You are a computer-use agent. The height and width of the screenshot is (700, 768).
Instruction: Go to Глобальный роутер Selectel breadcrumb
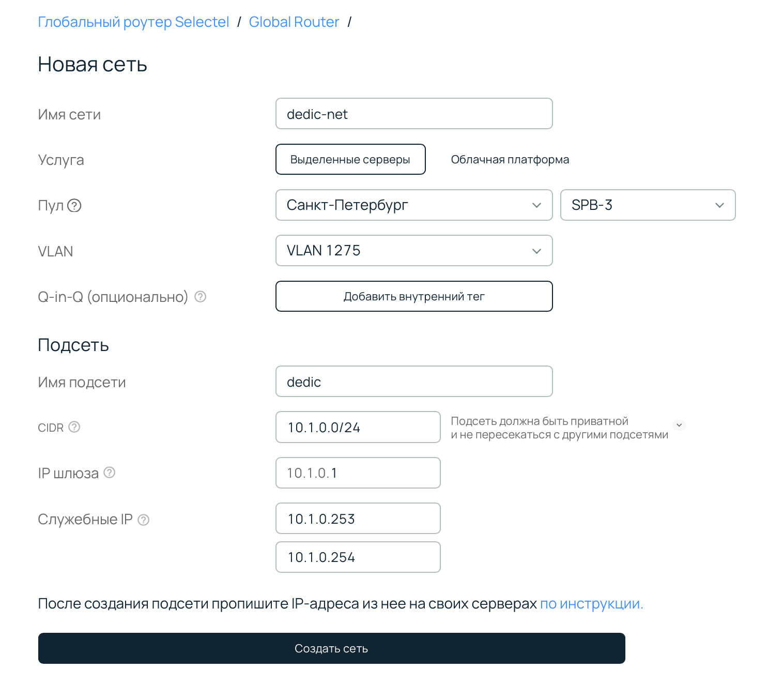133,22
